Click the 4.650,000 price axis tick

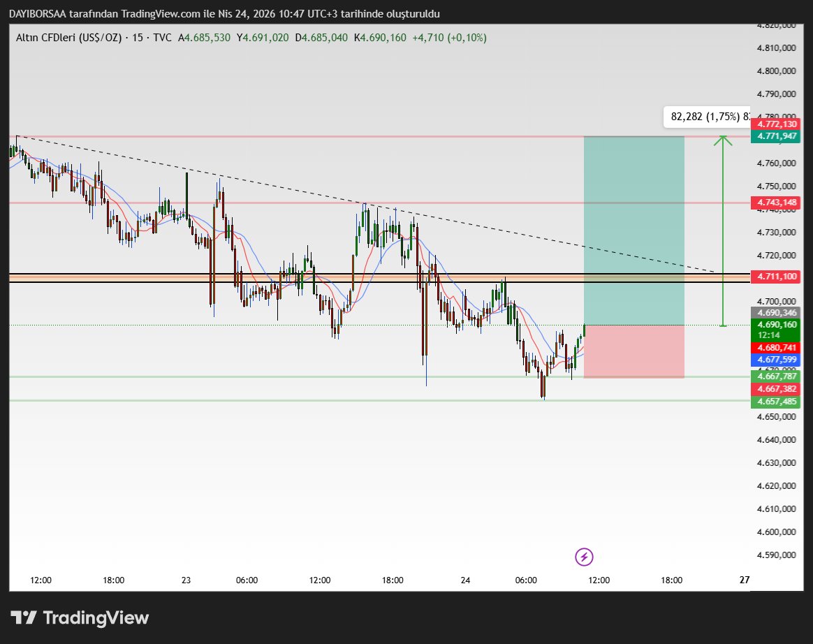tap(776, 416)
